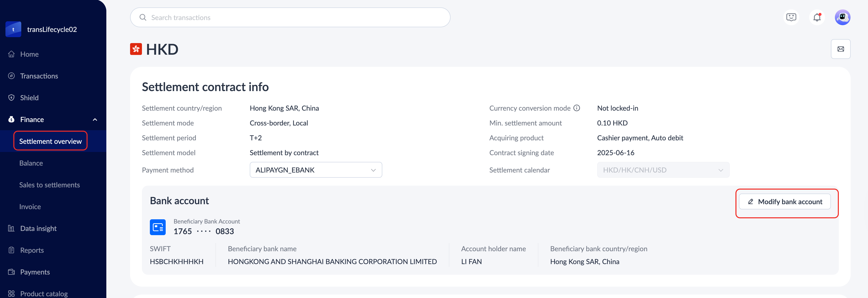Image resolution: width=868 pixels, height=298 pixels.
Task: Open the feedback chat icon
Action: click(x=791, y=18)
